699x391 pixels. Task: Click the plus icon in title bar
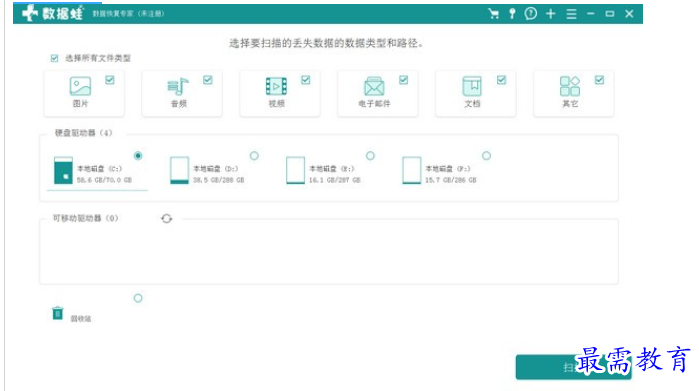(551, 14)
